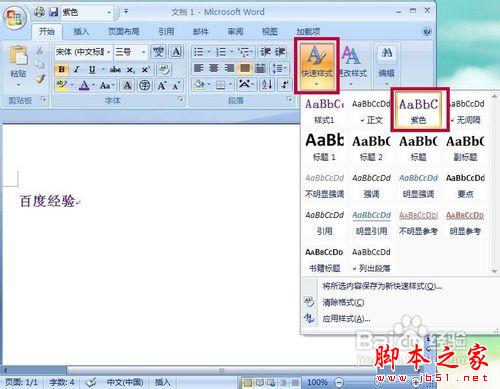Open the font color dropdown arrow
Image resolution: width=500 pixels, height=389 pixels.
[94, 86]
